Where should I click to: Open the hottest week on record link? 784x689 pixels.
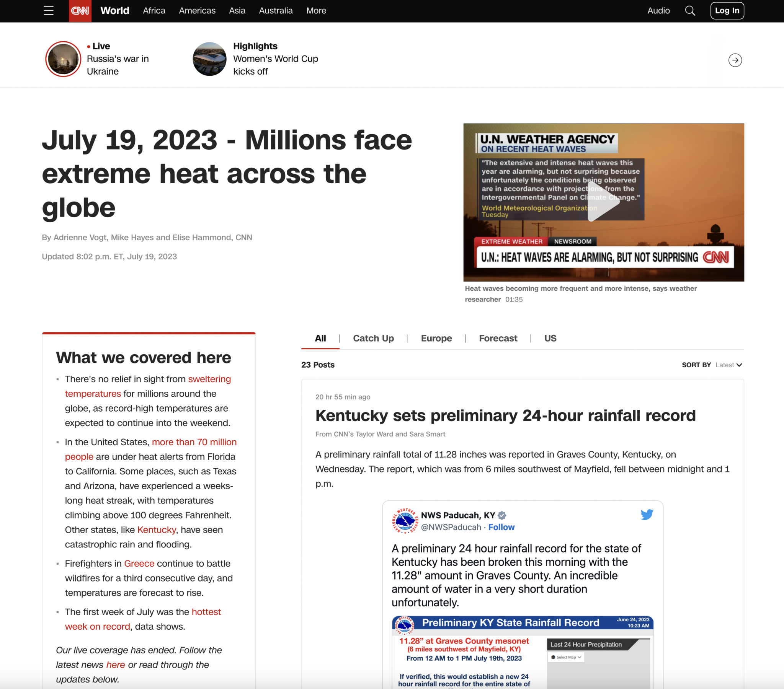[143, 619]
